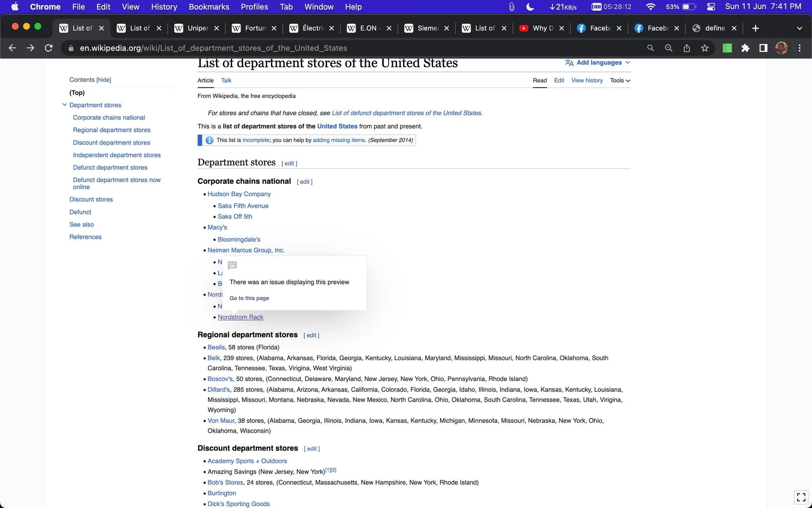
Task: Open the green extension icon
Action: point(727,48)
